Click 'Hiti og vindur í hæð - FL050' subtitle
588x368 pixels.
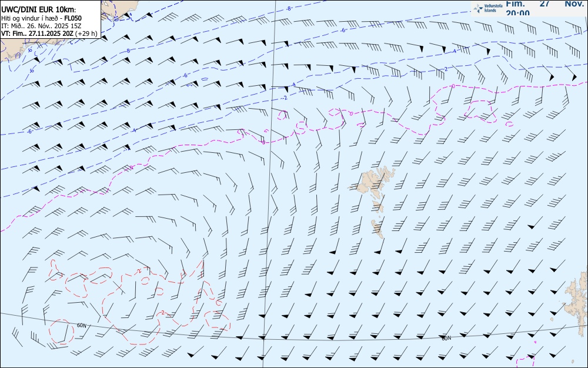41,18
